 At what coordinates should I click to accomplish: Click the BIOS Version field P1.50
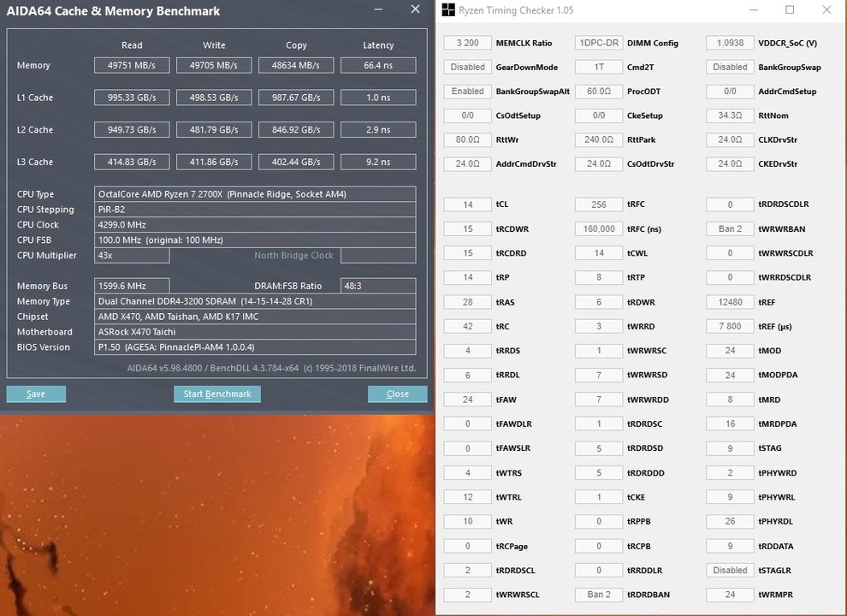(x=255, y=346)
